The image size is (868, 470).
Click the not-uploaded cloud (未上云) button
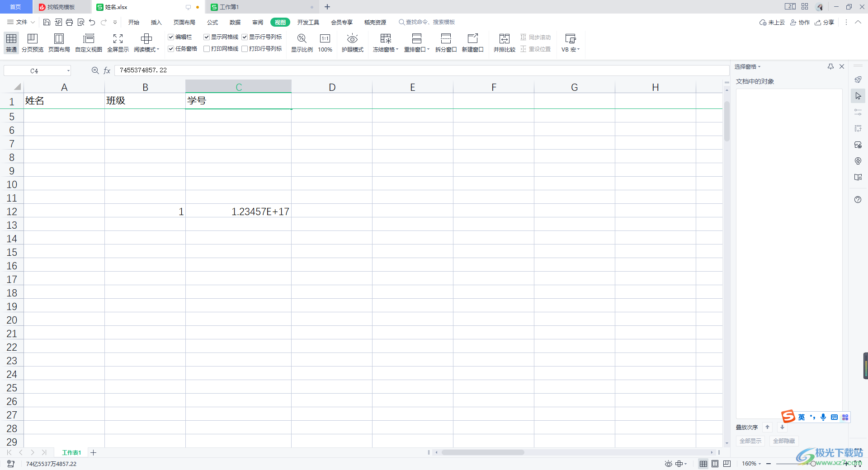(772, 22)
